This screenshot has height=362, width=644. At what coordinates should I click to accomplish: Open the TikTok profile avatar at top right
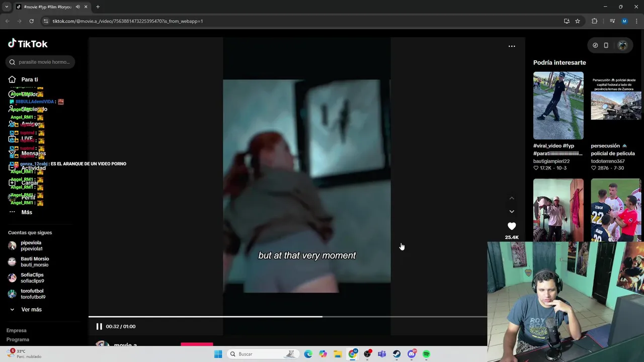pos(623,45)
